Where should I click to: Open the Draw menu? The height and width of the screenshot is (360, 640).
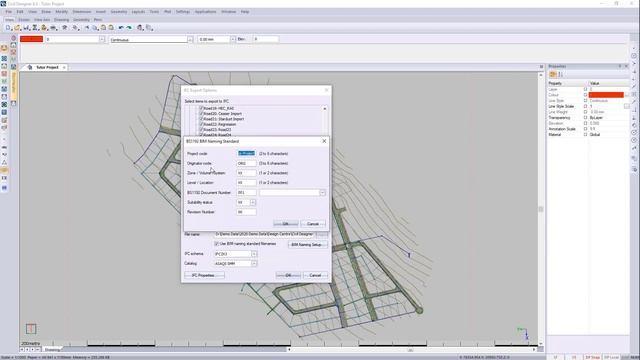click(x=46, y=12)
